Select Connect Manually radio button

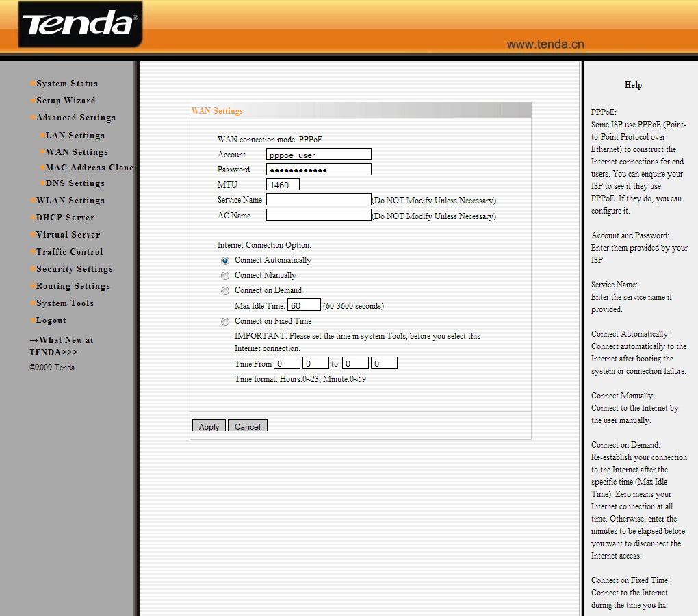[225, 276]
